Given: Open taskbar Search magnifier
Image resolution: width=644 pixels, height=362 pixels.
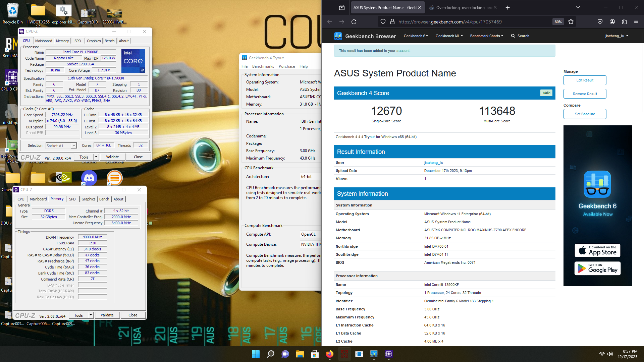Looking at the screenshot, I should [x=270, y=354].
